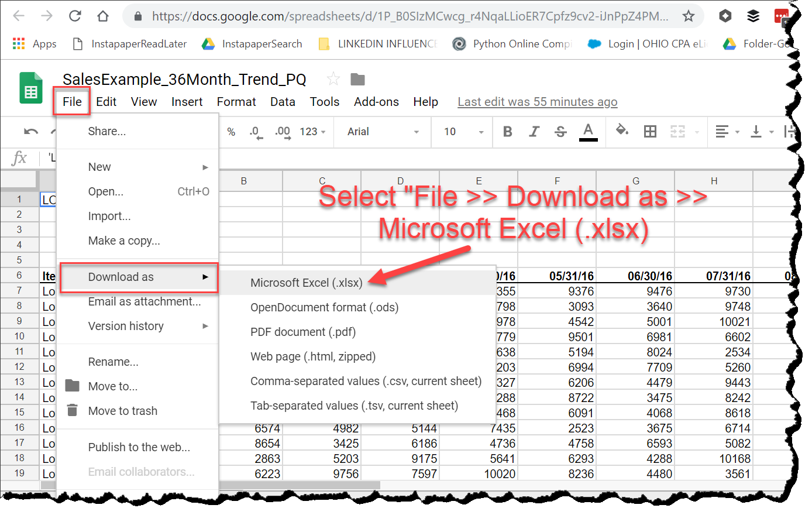Screen dimensions: 812x515
Task: Select PDF document (.pdf) from submenu
Action: (x=302, y=332)
